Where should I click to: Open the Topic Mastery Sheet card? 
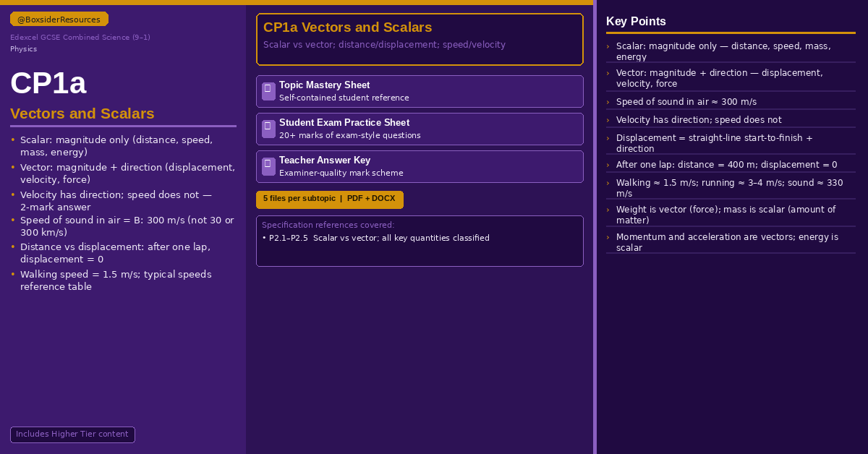pyautogui.click(x=420, y=91)
